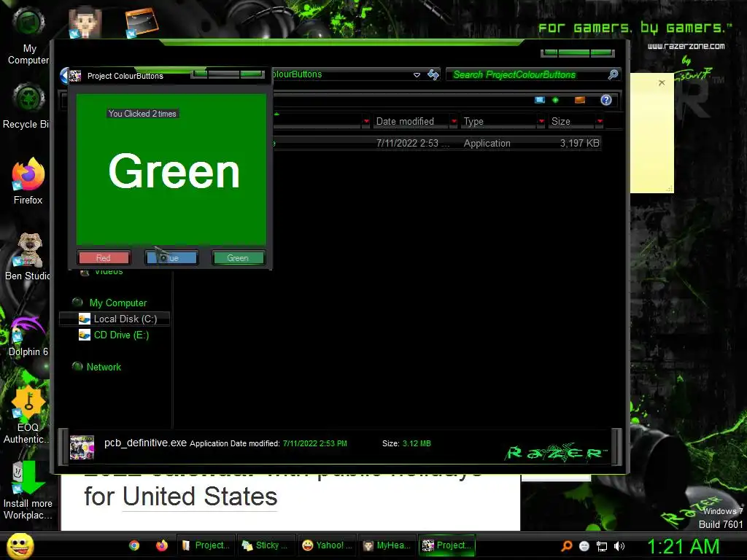
Task: Open Name column filter dropdown arrow
Action: pos(366,122)
